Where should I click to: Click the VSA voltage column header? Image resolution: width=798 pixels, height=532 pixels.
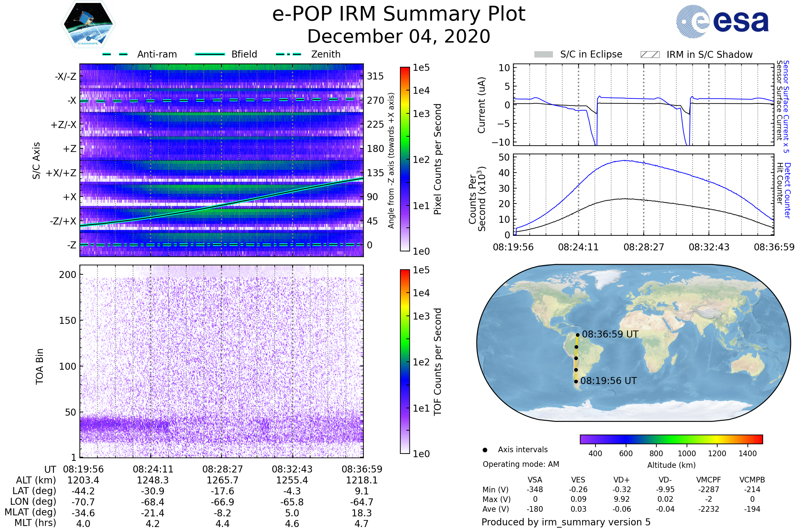535,480
